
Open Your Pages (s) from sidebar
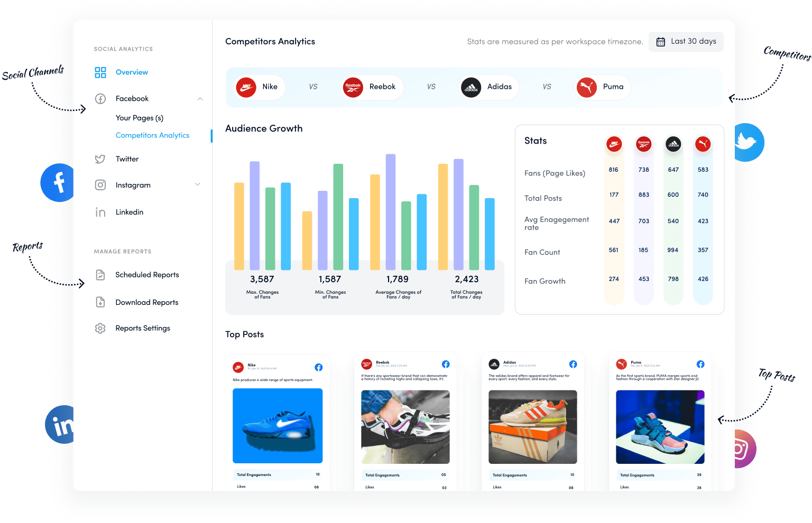[x=139, y=117]
